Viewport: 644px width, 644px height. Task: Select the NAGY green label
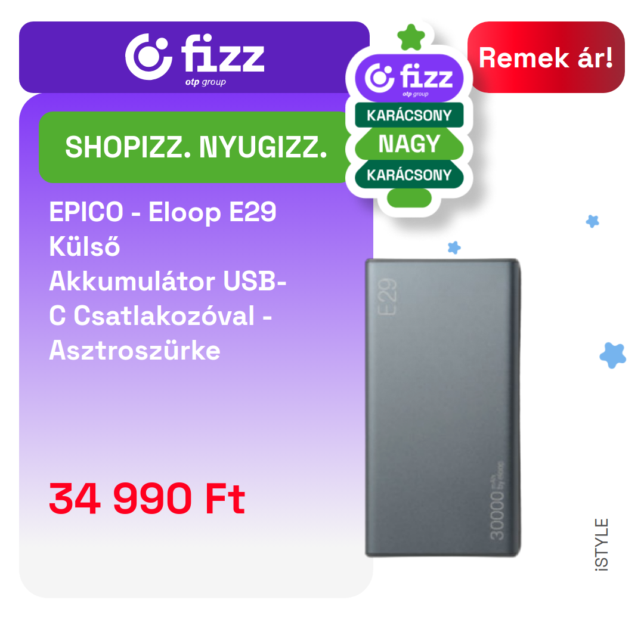pyautogui.click(x=409, y=144)
